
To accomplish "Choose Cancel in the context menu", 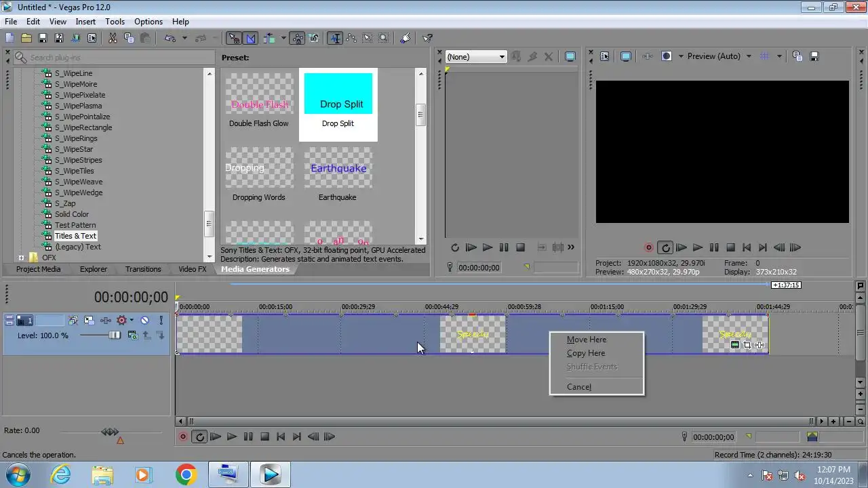I will coord(579,387).
